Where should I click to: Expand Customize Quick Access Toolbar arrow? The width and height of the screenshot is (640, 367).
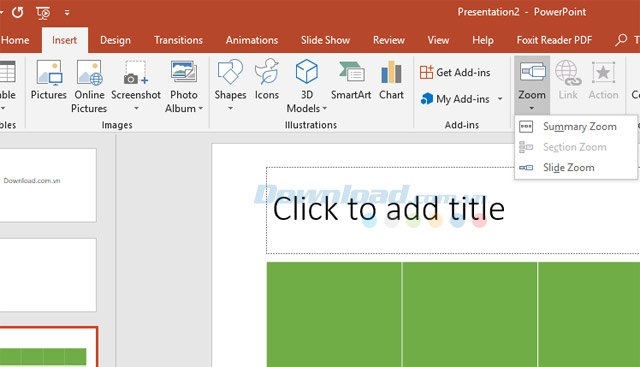point(67,13)
